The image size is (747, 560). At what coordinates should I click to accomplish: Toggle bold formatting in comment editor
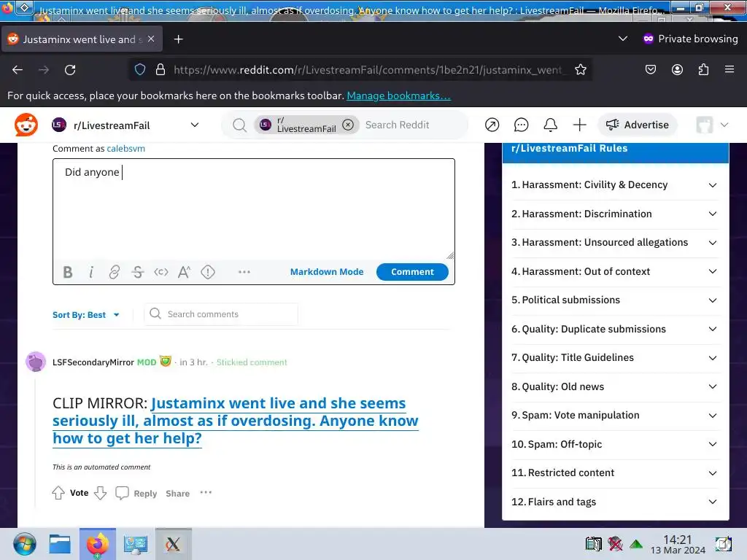coord(68,272)
